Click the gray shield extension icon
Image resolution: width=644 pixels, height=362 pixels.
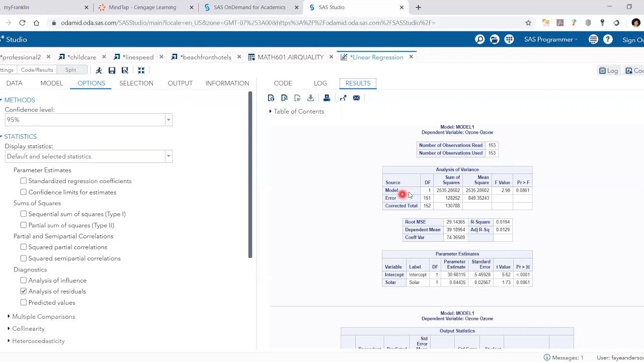click(x=588, y=23)
